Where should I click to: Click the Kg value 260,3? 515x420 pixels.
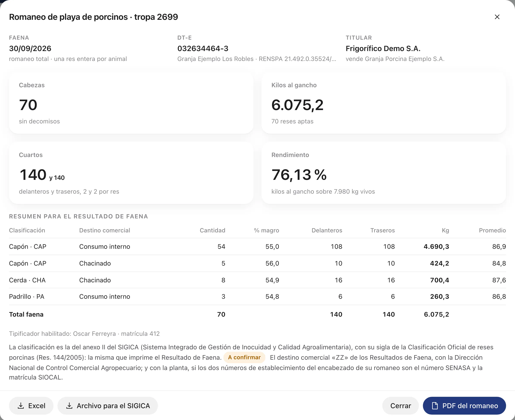[439, 296]
